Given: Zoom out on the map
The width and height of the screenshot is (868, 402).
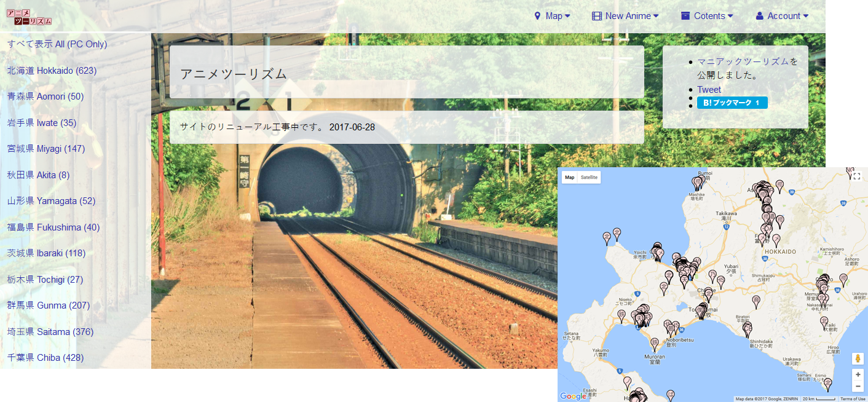Looking at the screenshot, I should pos(858,386).
